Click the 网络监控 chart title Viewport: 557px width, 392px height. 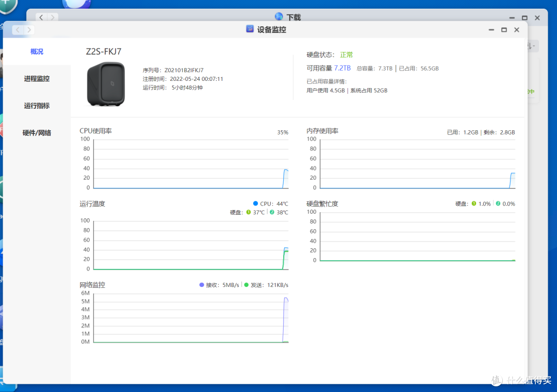click(x=92, y=285)
